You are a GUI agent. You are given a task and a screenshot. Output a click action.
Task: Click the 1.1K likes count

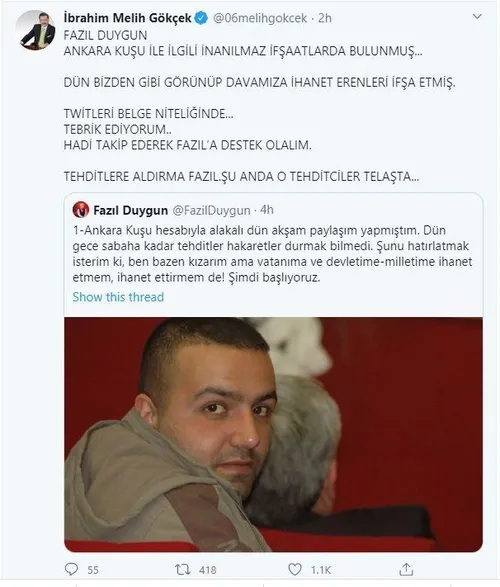click(x=321, y=570)
